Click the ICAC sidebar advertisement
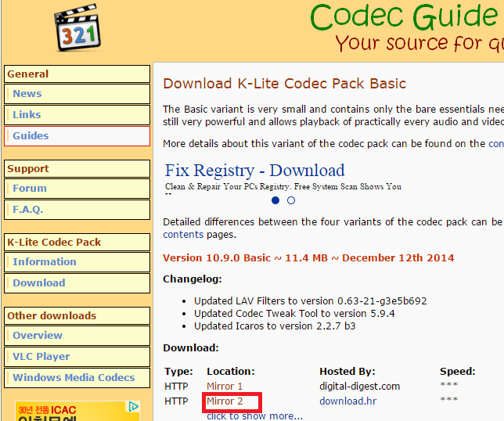This screenshot has width=504, height=421. [77, 411]
